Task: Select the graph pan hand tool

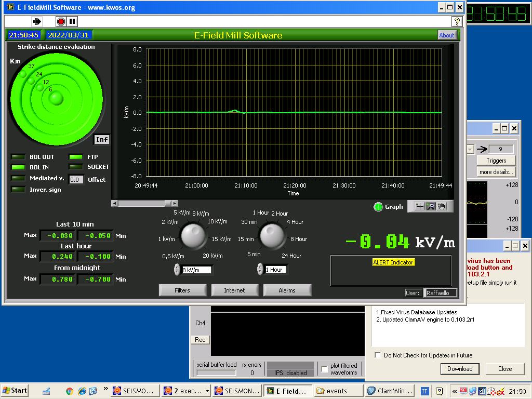Action: coord(442,206)
